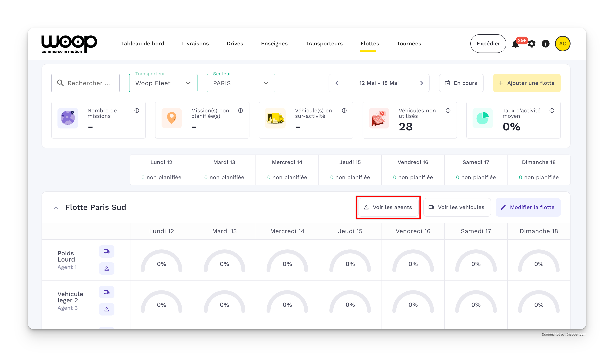Click the truck icon for Poids Lourd
The width and height of the screenshot is (614, 364).
[107, 251]
